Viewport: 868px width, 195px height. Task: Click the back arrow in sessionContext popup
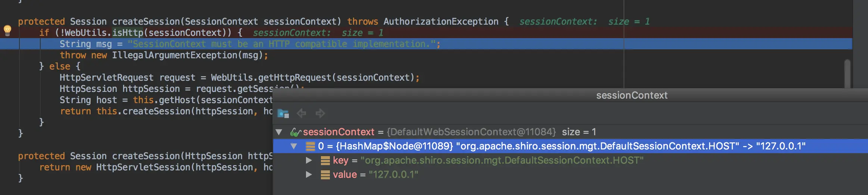pos(302,113)
